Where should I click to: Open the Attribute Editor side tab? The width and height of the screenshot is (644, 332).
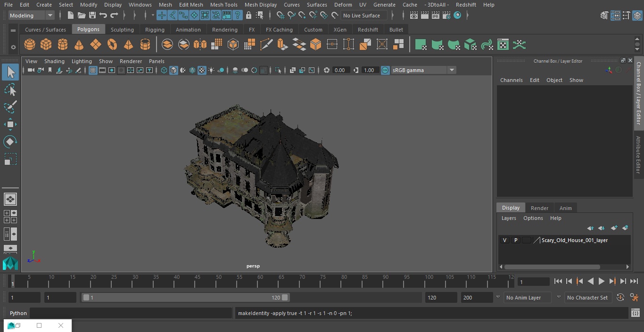click(x=638, y=155)
